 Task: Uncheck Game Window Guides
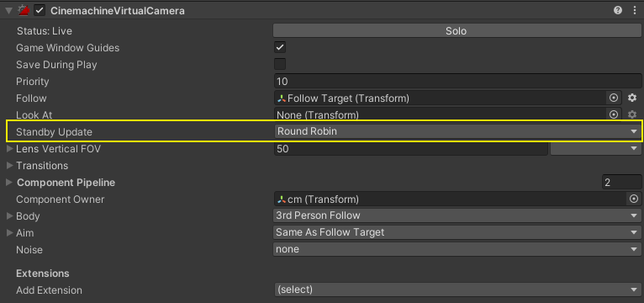[280, 48]
